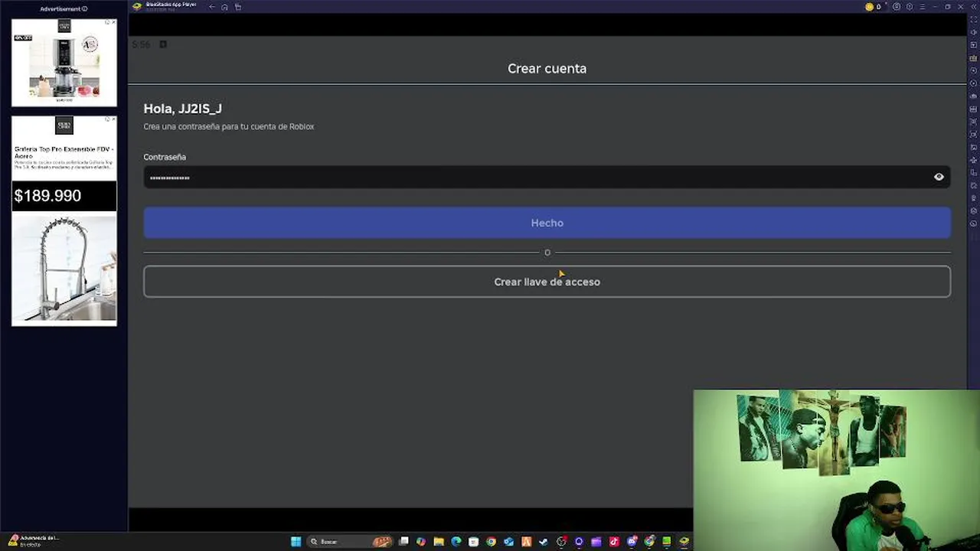
Task: Open Discord from the taskbar
Action: (x=632, y=542)
